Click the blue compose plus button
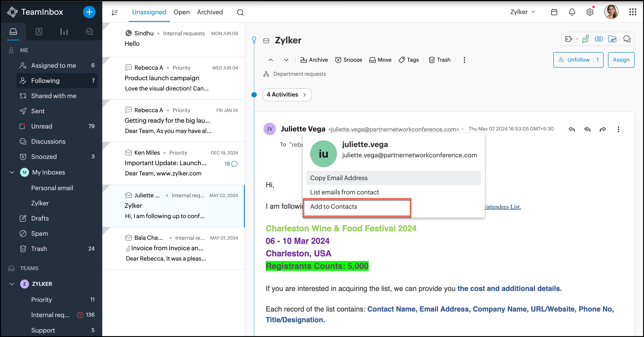Screen dimensions: 644x337 [x=89, y=12]
